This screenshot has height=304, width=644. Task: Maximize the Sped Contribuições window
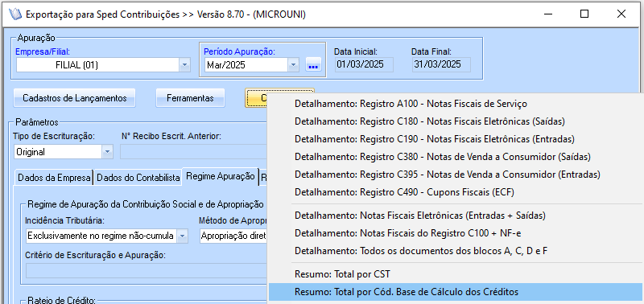click(x=584, y=14)
